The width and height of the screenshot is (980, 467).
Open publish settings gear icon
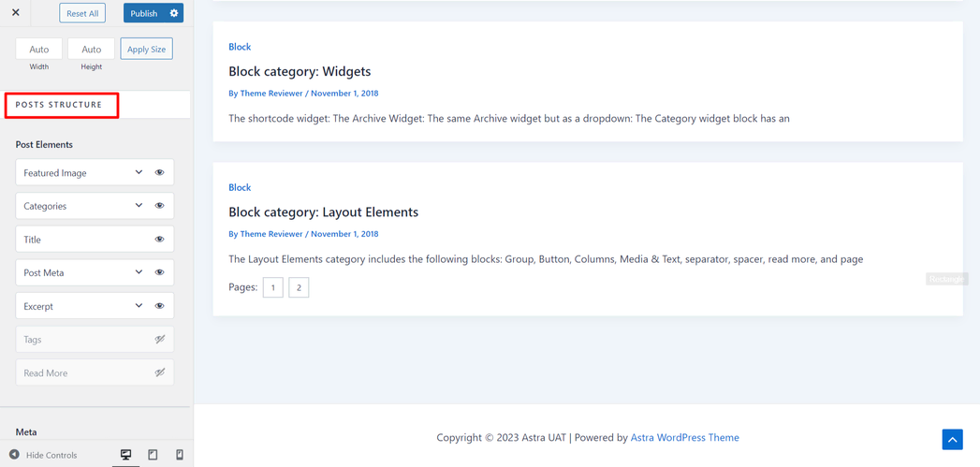pos(174,13)
